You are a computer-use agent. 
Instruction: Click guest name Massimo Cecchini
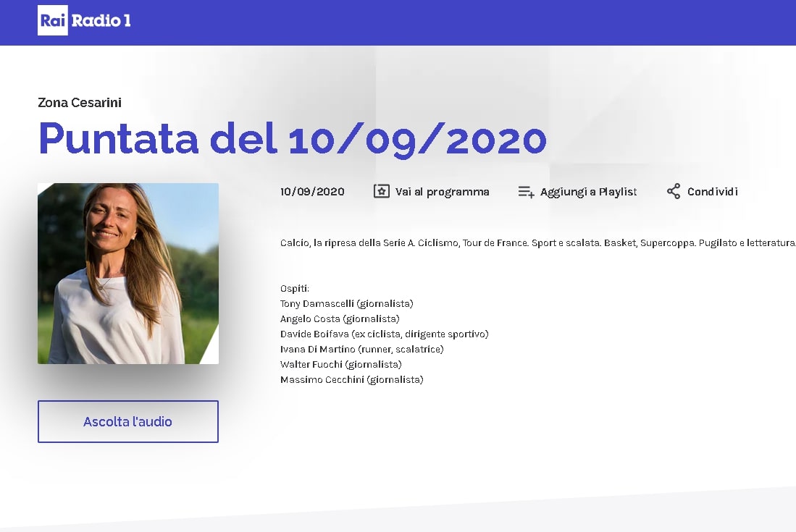point(322,379)
